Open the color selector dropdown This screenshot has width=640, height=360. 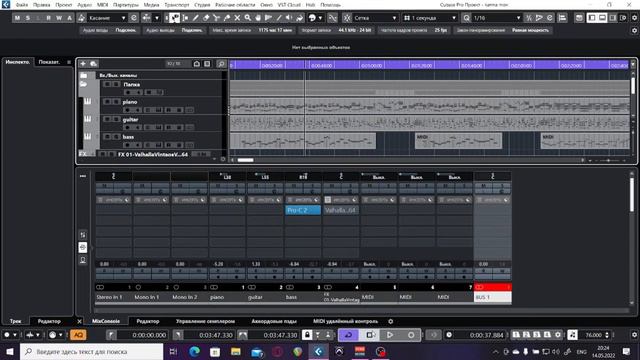pyautogui.click(x=316, y=18)
